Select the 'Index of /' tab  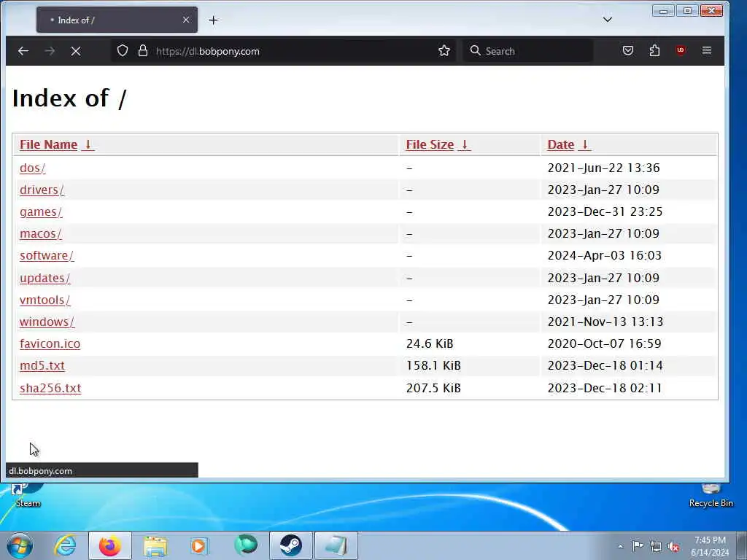[117, 20]
